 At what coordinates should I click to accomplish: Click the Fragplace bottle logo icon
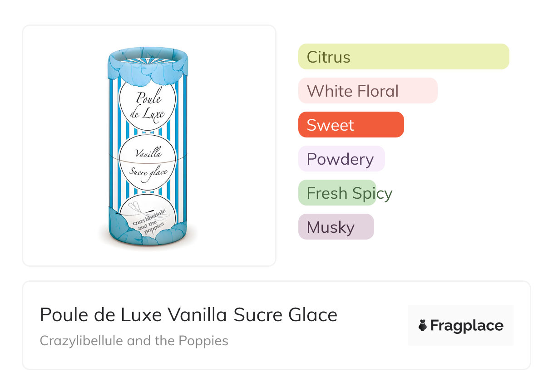click(423, 325)
